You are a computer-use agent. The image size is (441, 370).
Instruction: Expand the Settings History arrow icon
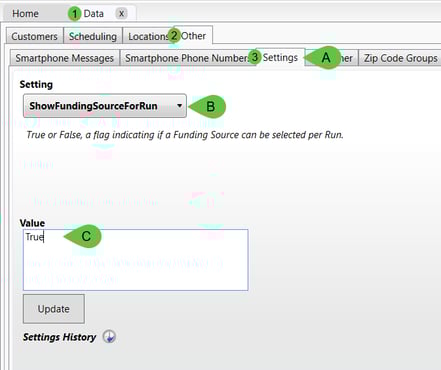109,337
